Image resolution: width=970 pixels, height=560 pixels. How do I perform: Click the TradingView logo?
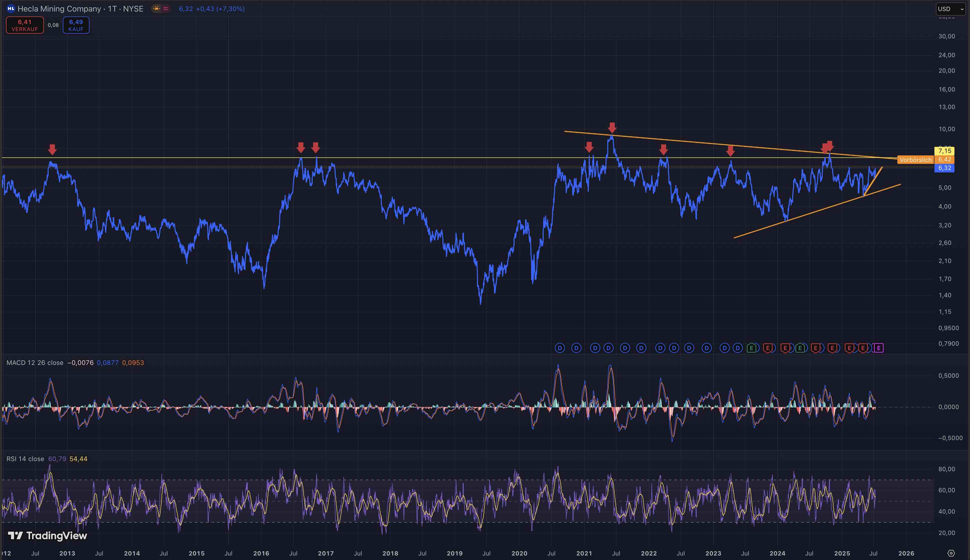[48, 535]
